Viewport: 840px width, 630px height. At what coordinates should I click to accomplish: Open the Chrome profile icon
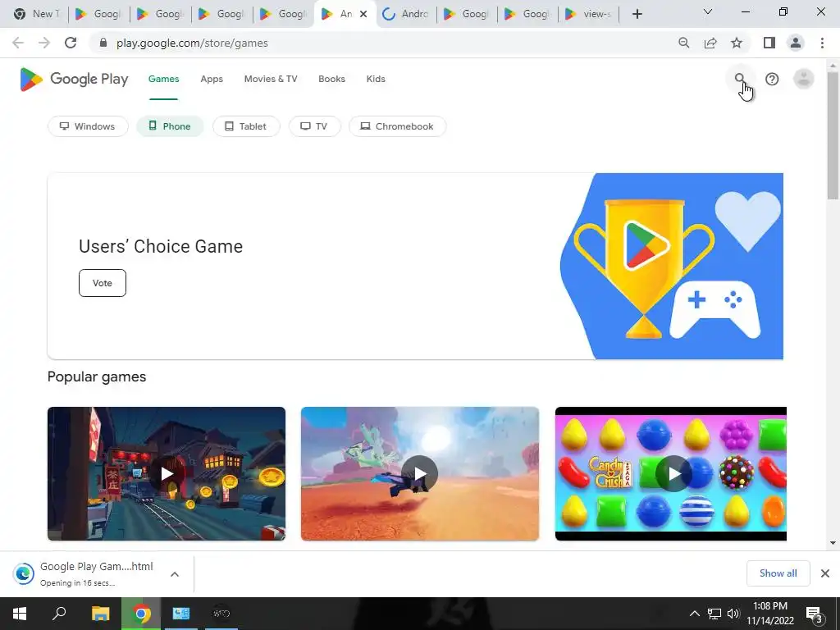point(796,43)
